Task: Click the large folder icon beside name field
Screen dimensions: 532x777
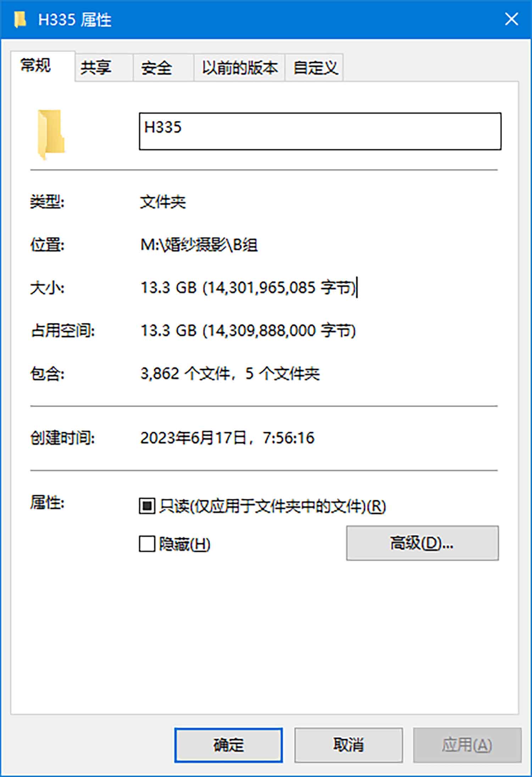Action: 51,134
